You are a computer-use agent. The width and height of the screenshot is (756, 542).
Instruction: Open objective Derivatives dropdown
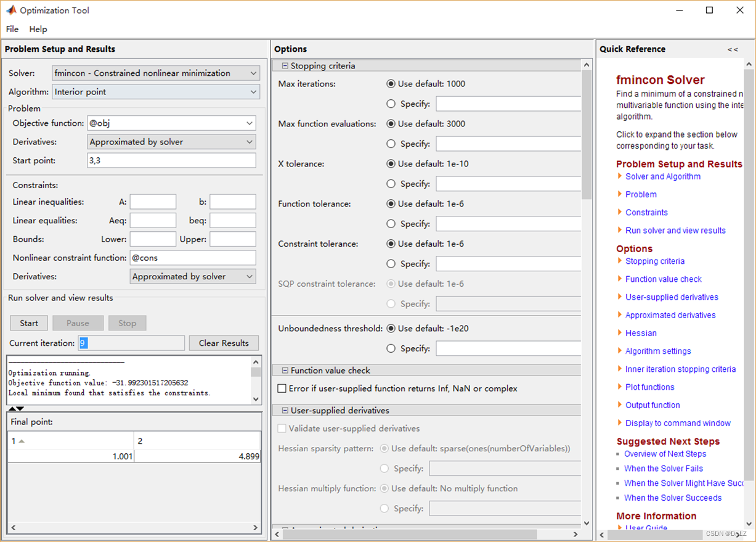pyautogui.click(x=171, y=142)
